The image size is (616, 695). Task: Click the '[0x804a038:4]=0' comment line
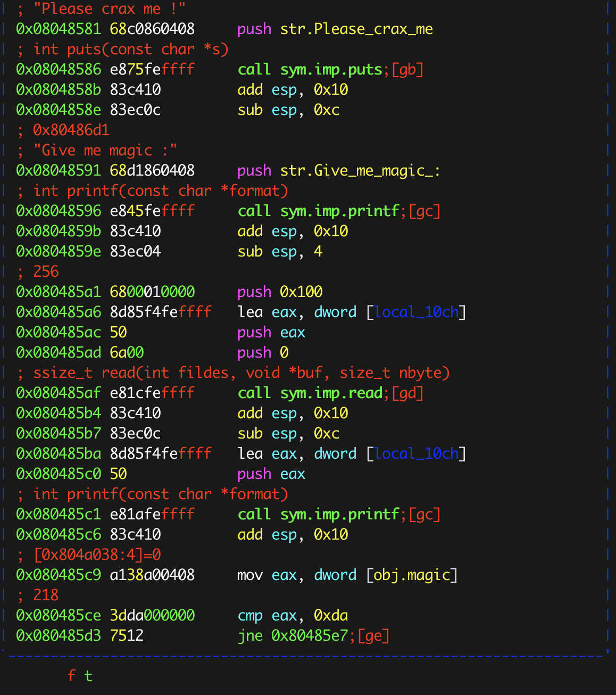pos(97,555)
